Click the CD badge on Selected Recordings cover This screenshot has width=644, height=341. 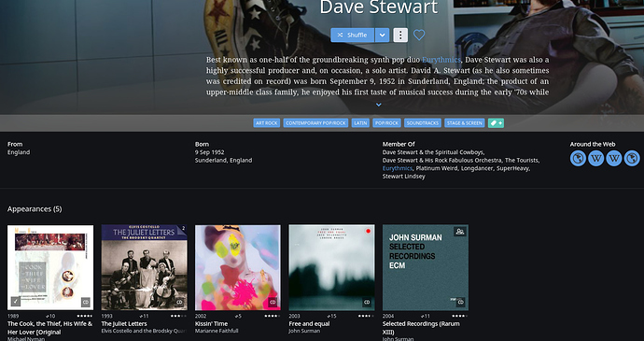[x=460, y=303]
